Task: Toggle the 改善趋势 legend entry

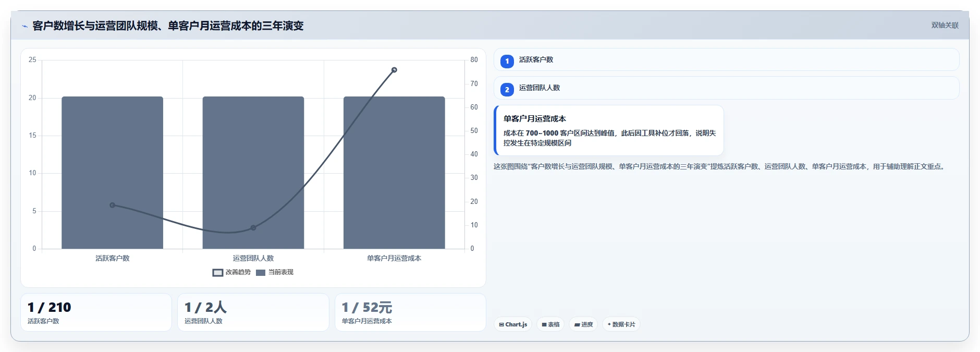Action: click(x=232, y=272)
